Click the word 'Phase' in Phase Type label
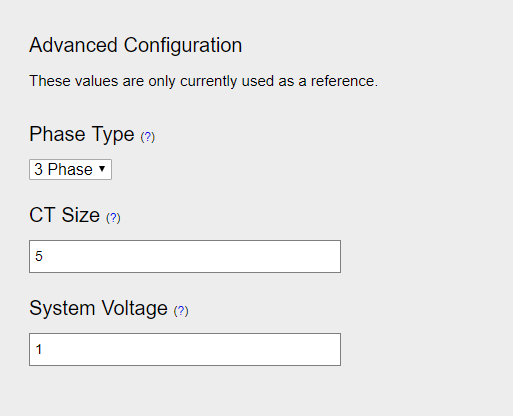This screenshot has width=514, height=418. point(58,134)
